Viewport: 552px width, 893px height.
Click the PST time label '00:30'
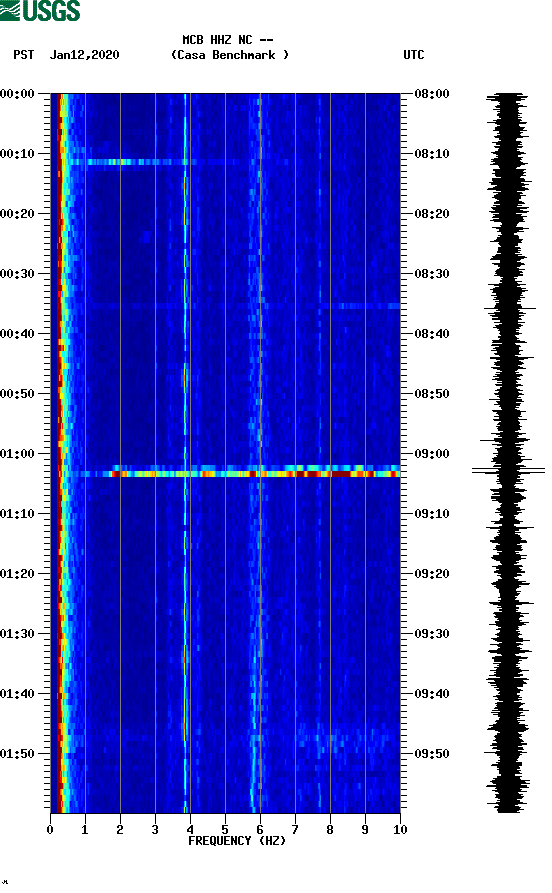(17, 274)
